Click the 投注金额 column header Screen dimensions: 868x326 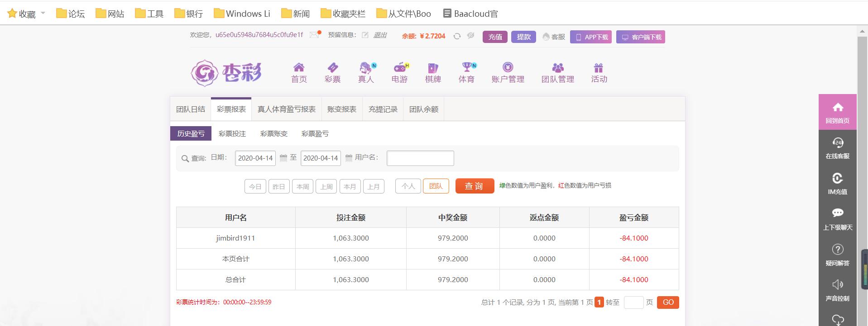pos(351,217)
